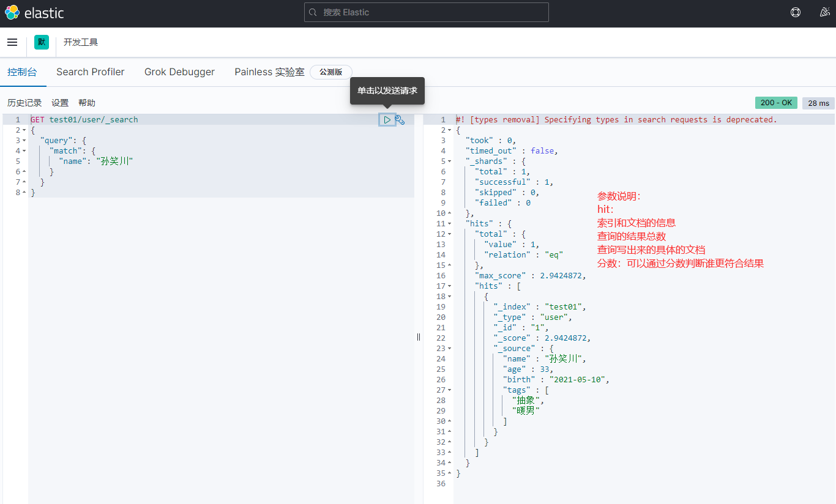
Task: Open the hamburger navigation menu
Action: click(x=12, y=42)
